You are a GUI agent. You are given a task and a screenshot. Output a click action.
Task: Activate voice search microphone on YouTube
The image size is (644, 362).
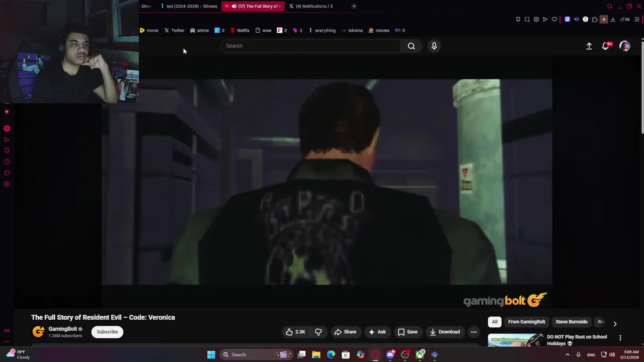tap(434, 46)
